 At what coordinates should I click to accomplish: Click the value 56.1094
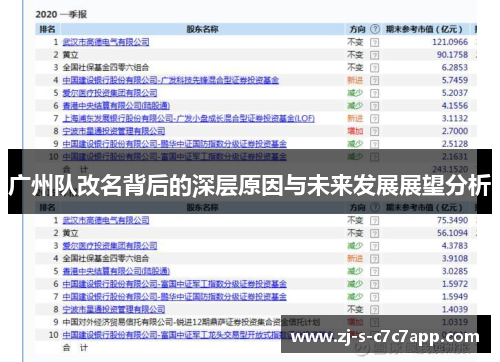point(452,233)
